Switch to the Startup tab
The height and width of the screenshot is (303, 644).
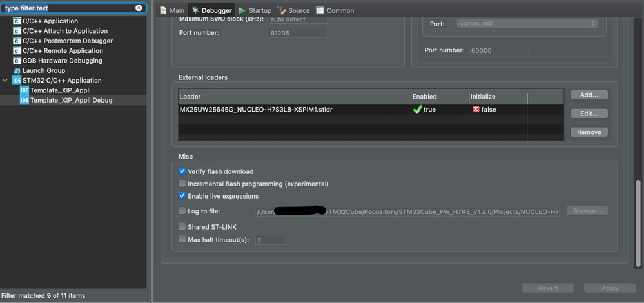click(x=255, y=10)
